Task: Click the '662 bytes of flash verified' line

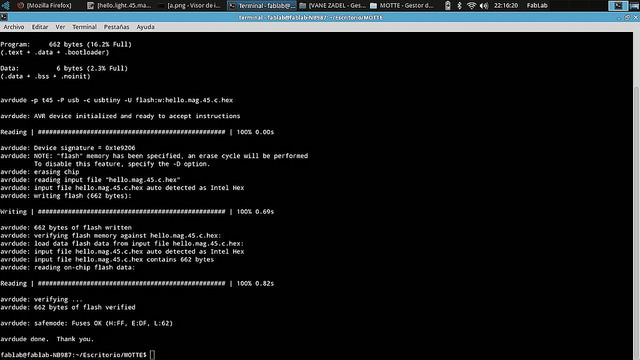Action: click(68, 307)
